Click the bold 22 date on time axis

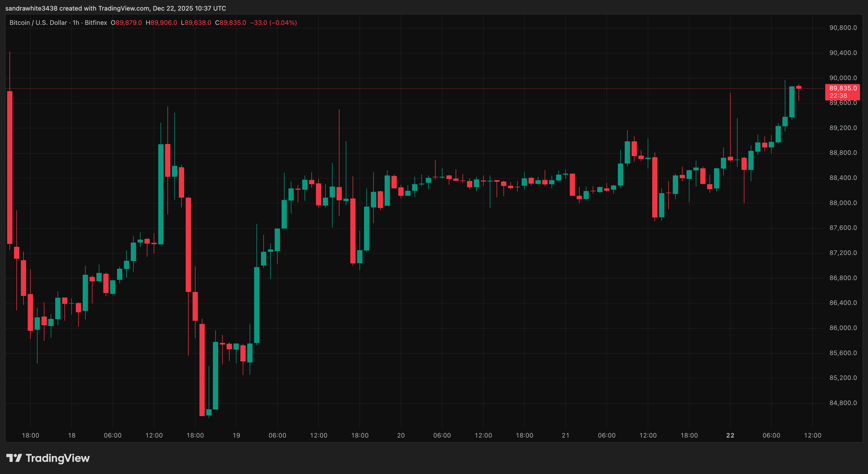[730, 435]
